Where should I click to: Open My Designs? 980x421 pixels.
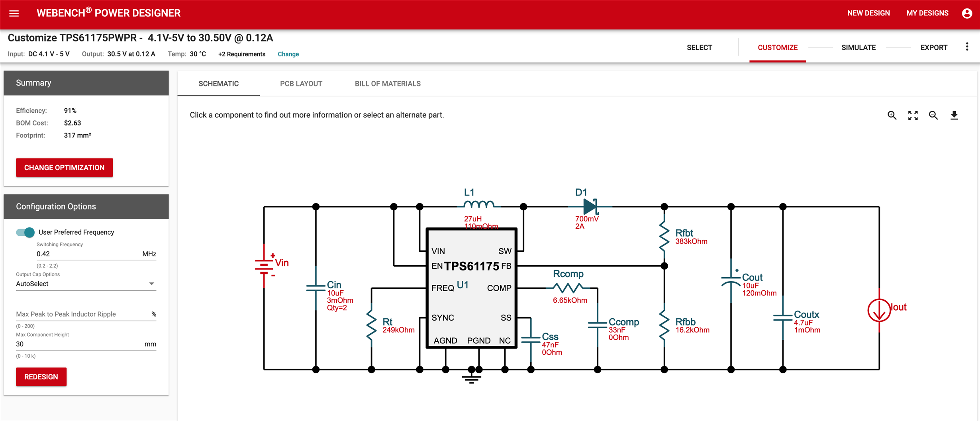[x=927, y=13]
